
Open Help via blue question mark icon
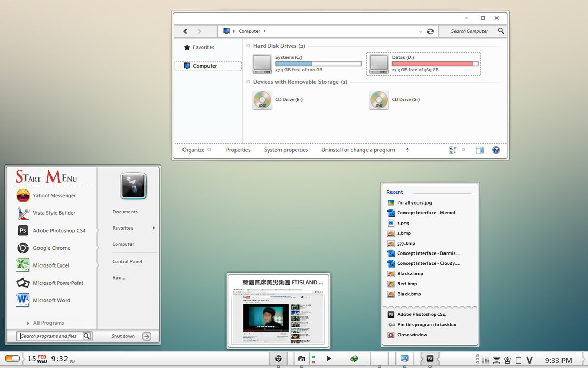click(x=496, y=150)
